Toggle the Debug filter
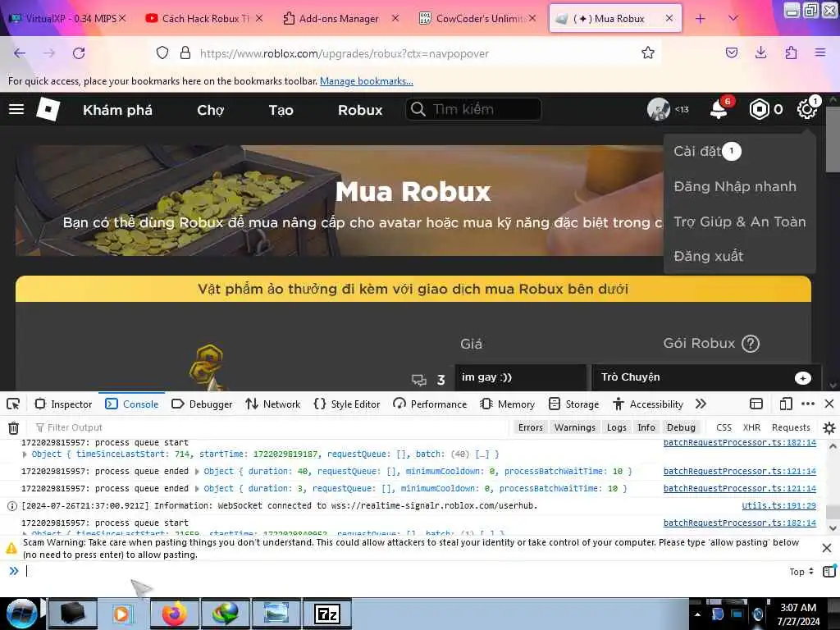 click(x=681, y=427)
